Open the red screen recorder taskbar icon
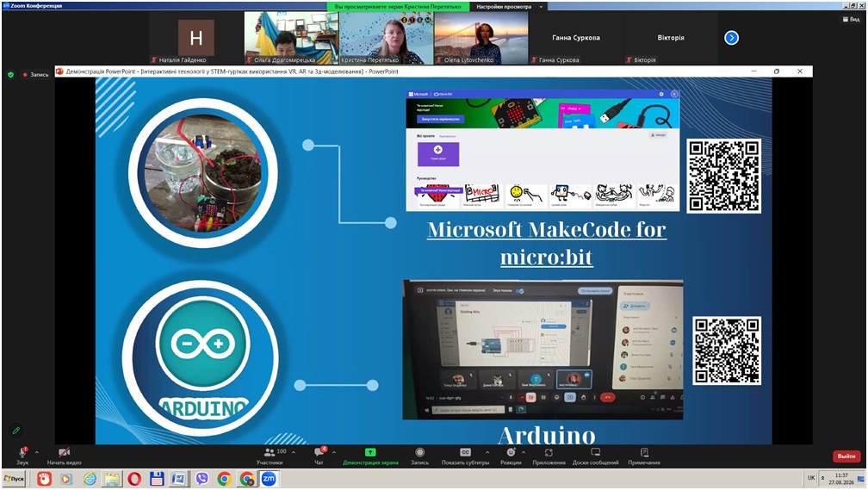Viewport: 868px width, 490px height. (x=44, y=478)
